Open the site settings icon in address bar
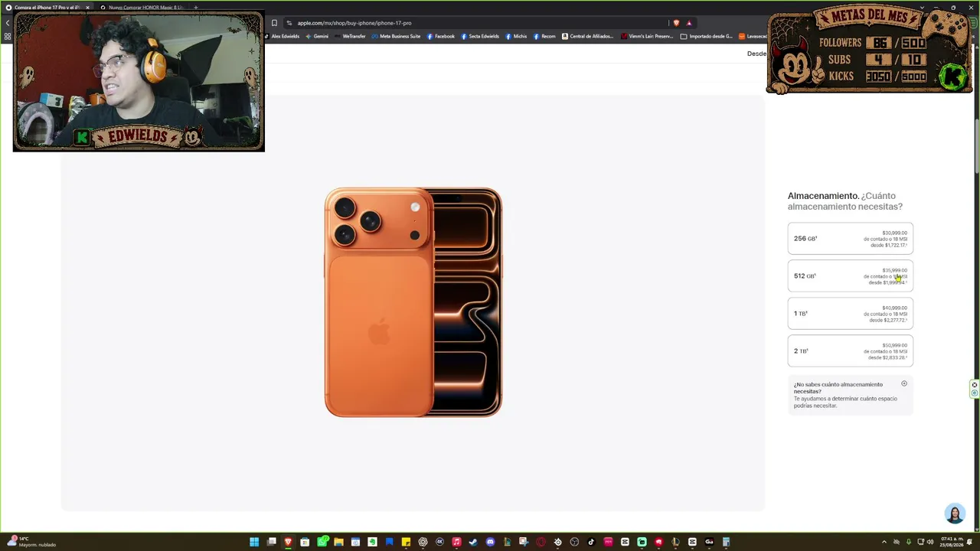980x551 pixels. (289, 23)
